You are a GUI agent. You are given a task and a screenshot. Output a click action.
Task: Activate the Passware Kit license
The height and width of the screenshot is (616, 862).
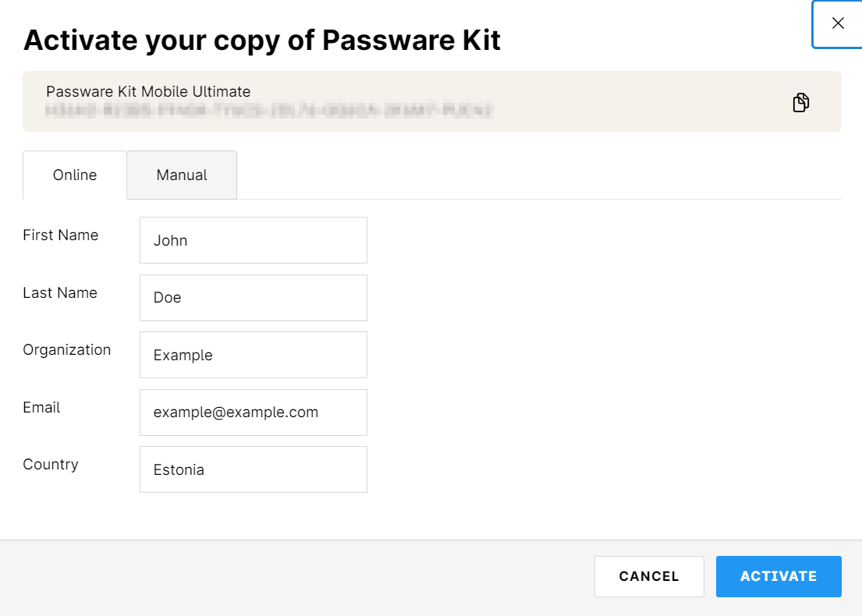pyautogui.click(x=779, y=576)
